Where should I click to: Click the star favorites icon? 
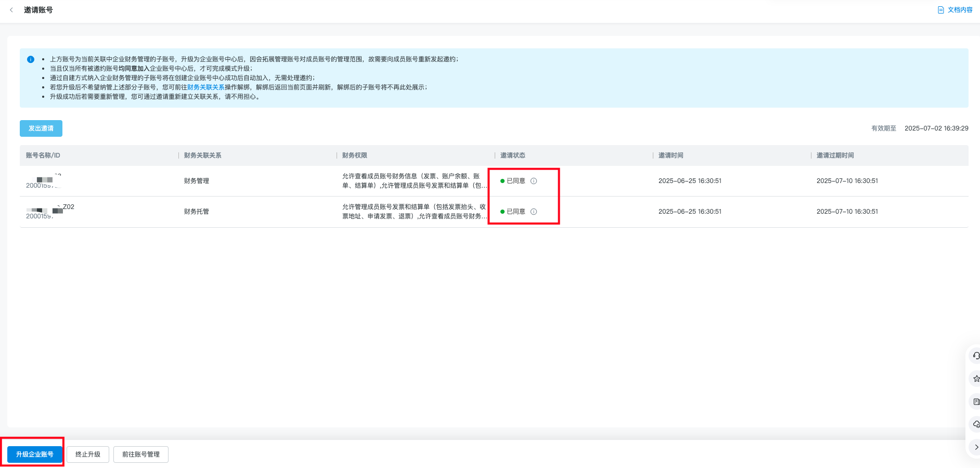(x=976, y=379)
